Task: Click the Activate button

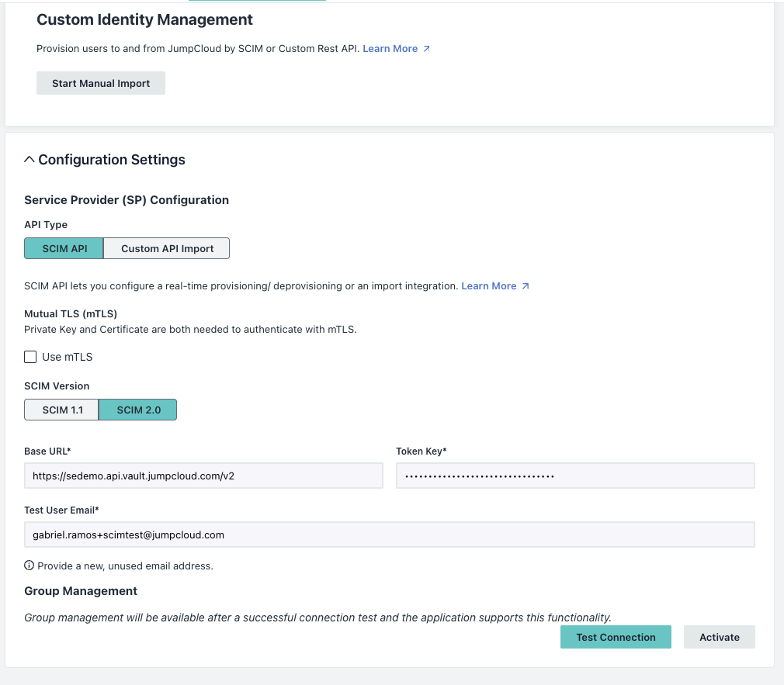Action: (x=719, y=636)
